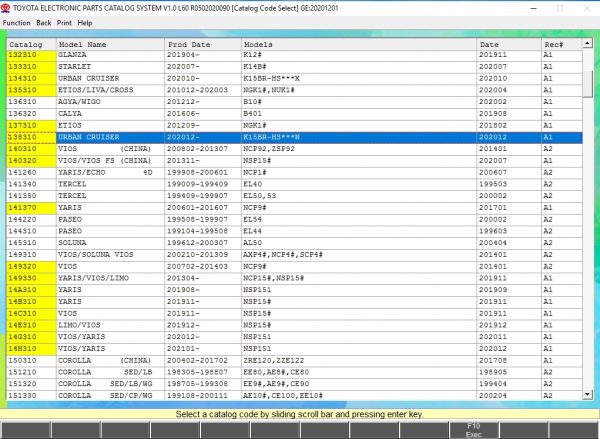This screenshot has height=439, width=600.
Task: Click the scroll down arrow of the catalog list
Action: (587, 395)
